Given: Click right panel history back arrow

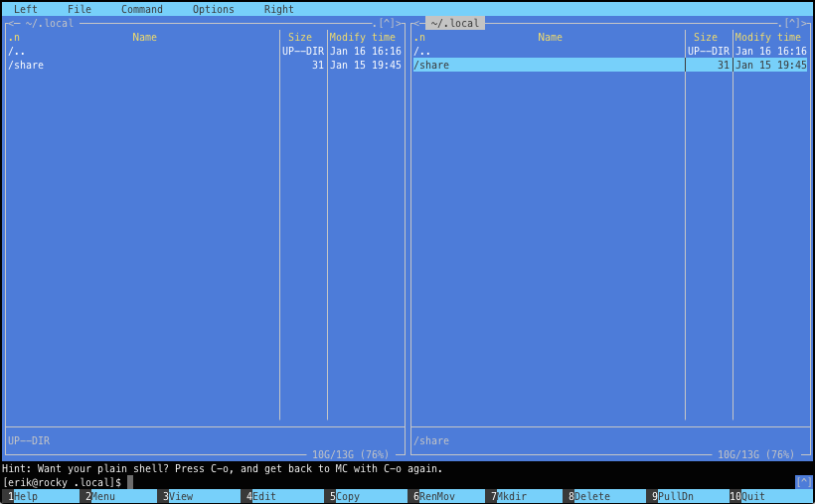Looking at the screenshot, I should [414, 23].
